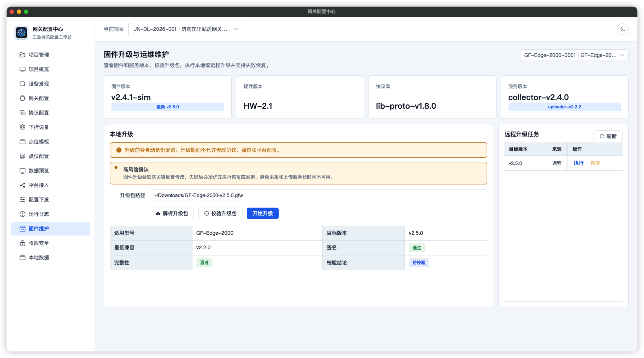644x358 pixels.
Task: Click 恢复 link for v2.5.0 task
Action: pyautogui.click(x=595, y=163)
